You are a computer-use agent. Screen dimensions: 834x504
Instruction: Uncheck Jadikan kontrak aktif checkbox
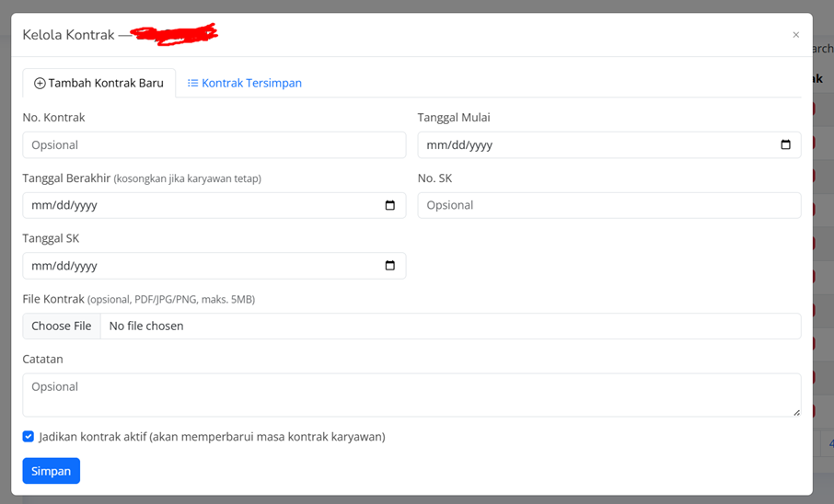pyautogui.click(x=29, y=437)
